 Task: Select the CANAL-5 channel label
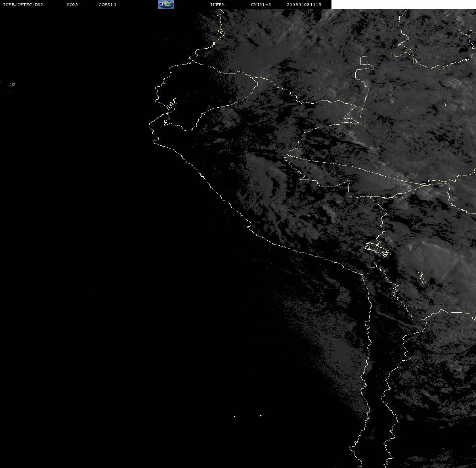[x=260, y=4]
